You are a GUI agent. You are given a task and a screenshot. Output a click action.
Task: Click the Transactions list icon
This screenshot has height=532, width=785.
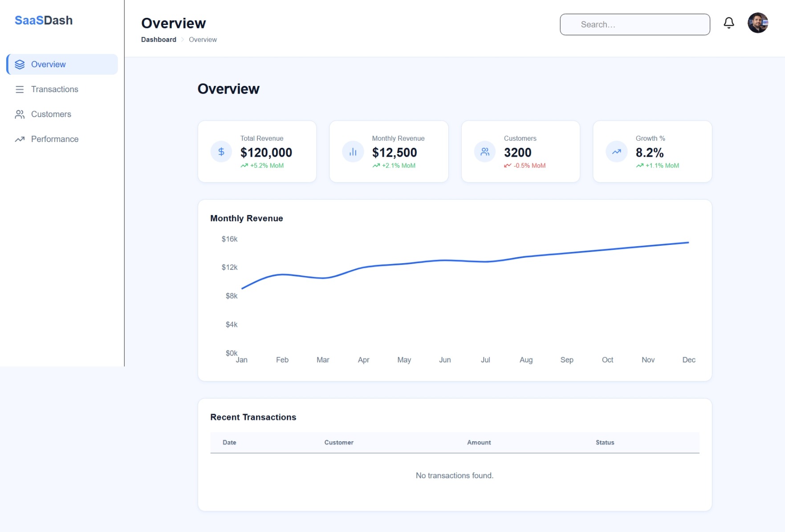[x=20, y=89]
